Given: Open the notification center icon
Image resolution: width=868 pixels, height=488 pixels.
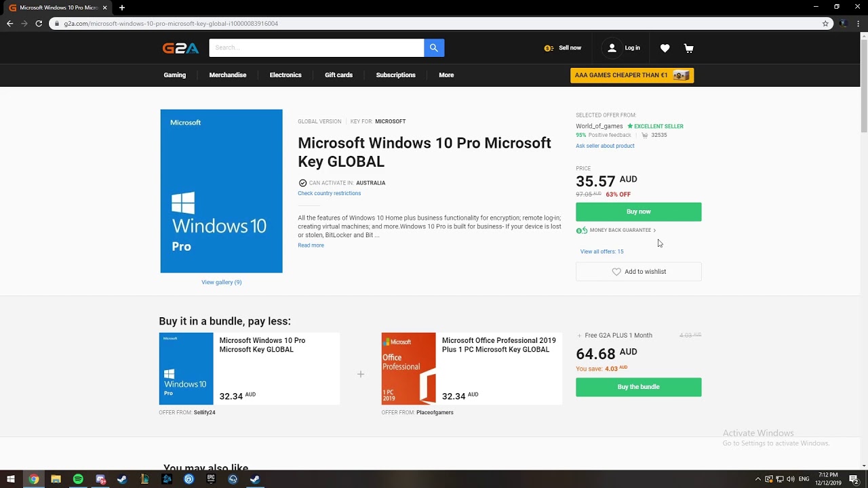Looking at the screenshot, I should tap(854, 479).
